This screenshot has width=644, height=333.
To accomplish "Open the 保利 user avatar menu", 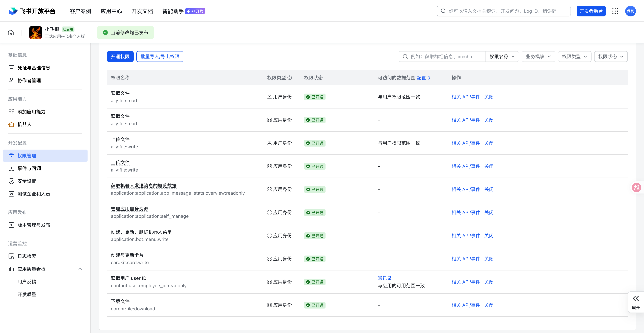I will point(631,11).
